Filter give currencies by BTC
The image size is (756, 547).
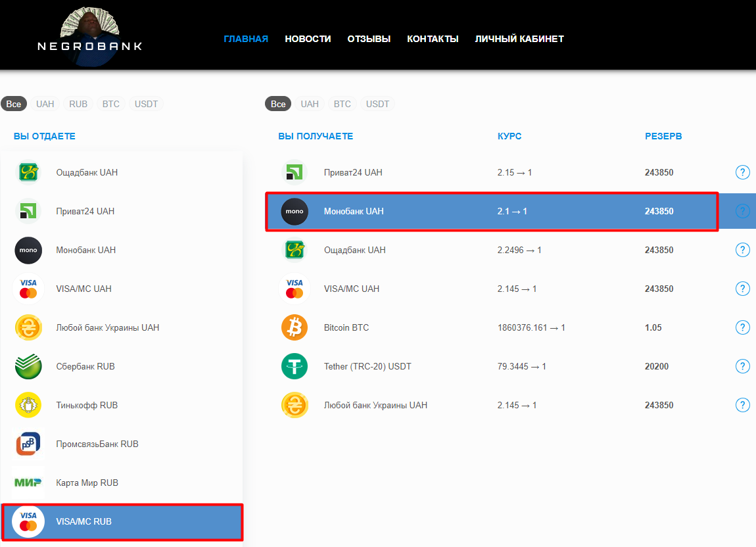click(111, 104)
